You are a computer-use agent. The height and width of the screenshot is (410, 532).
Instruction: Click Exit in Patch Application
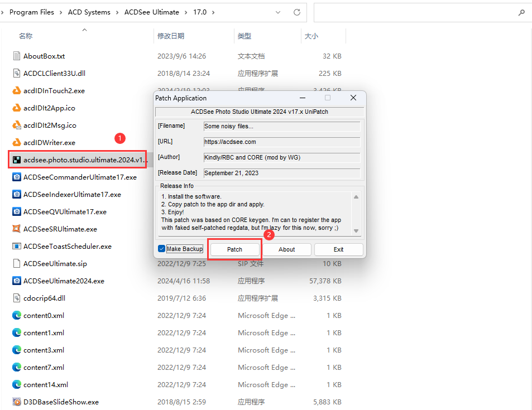click(x=339, y=249)
